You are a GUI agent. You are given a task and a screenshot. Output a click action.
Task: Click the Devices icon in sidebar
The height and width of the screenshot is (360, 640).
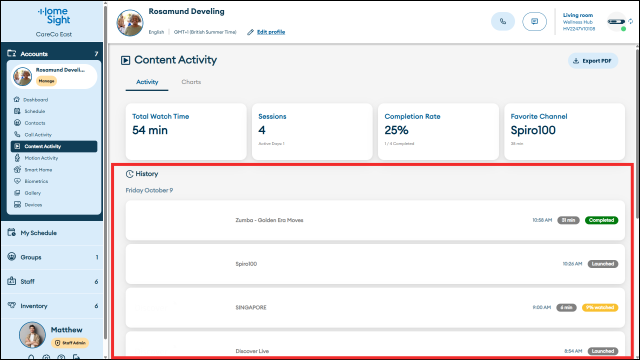tap(17, 204)
